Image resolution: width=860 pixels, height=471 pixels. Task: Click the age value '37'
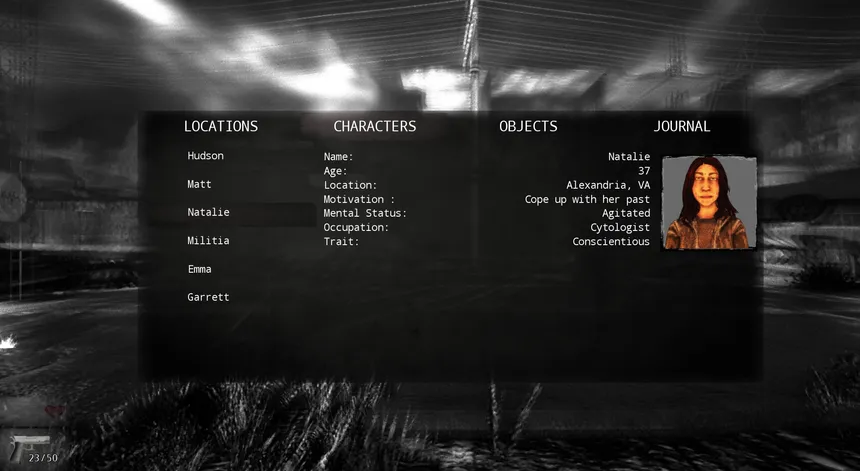(644, 171)
